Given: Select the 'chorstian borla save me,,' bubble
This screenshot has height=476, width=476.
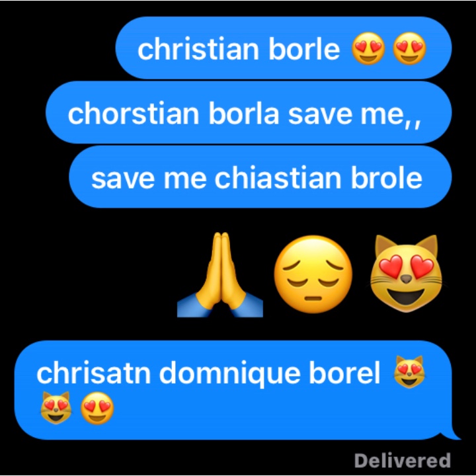Looking at the screenshot, I should 249,112.
